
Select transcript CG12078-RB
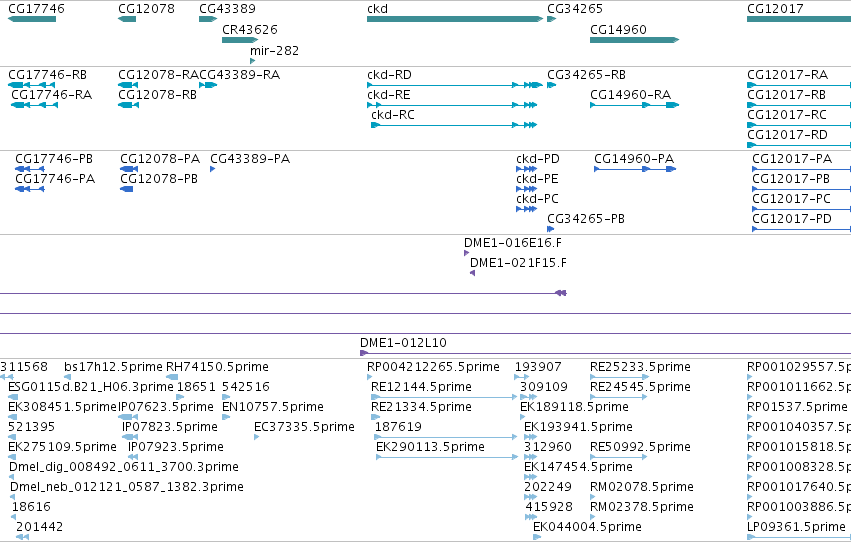[x=157, y=95]
